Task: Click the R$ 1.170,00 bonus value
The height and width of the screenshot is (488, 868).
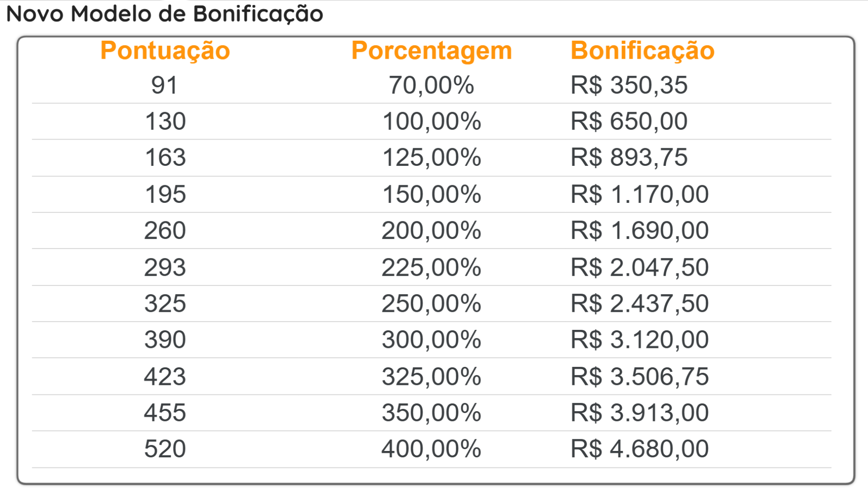Action: tap(639, 194)
